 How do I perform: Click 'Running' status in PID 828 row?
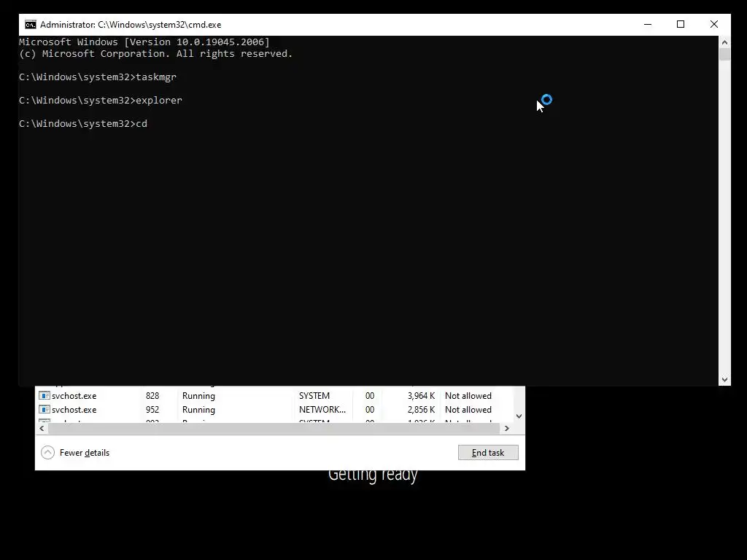[x=198, y=396]
